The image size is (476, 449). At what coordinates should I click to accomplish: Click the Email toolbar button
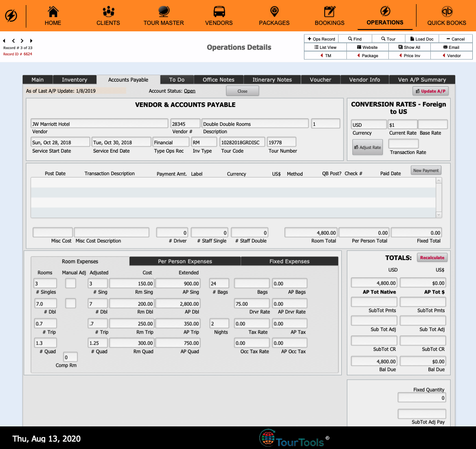pyautogui.click(x=452, y=47)
